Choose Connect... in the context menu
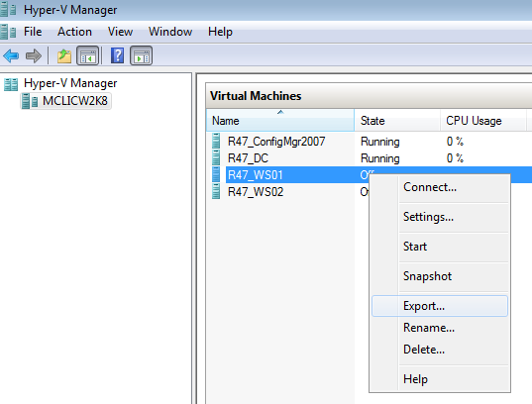The image size is (532, 404). point(440,187)
